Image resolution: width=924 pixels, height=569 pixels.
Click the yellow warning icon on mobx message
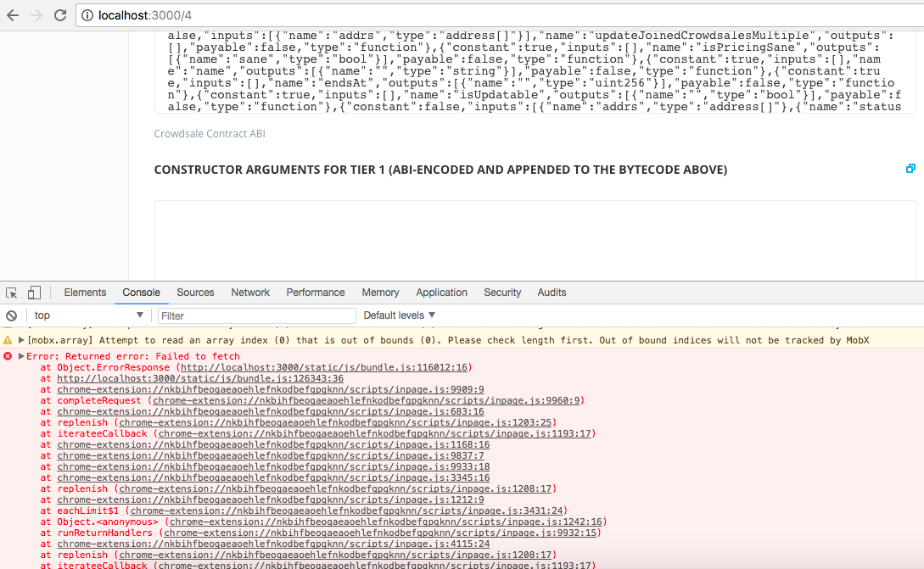pyautogui.click(x=8, y=340)
